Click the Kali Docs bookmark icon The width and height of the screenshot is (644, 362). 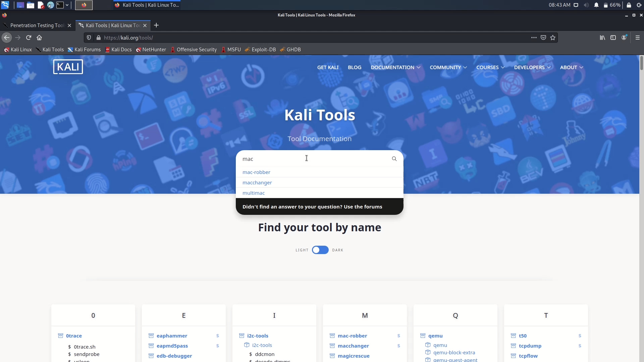tap(108, 50)
